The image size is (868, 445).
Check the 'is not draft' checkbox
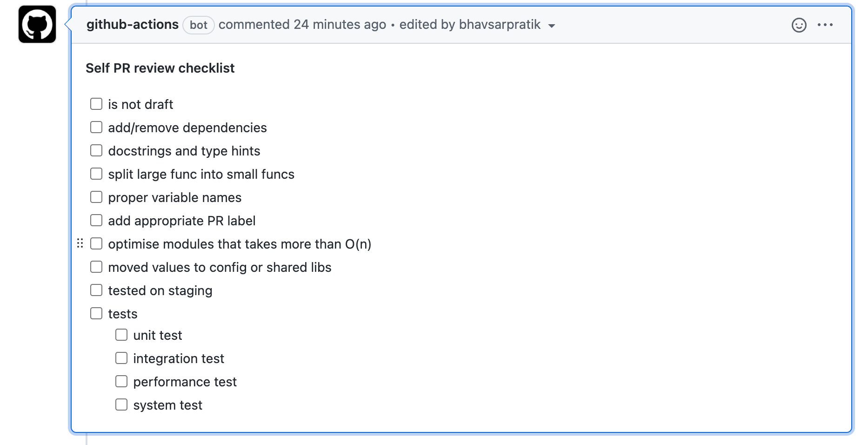(96, 103)
